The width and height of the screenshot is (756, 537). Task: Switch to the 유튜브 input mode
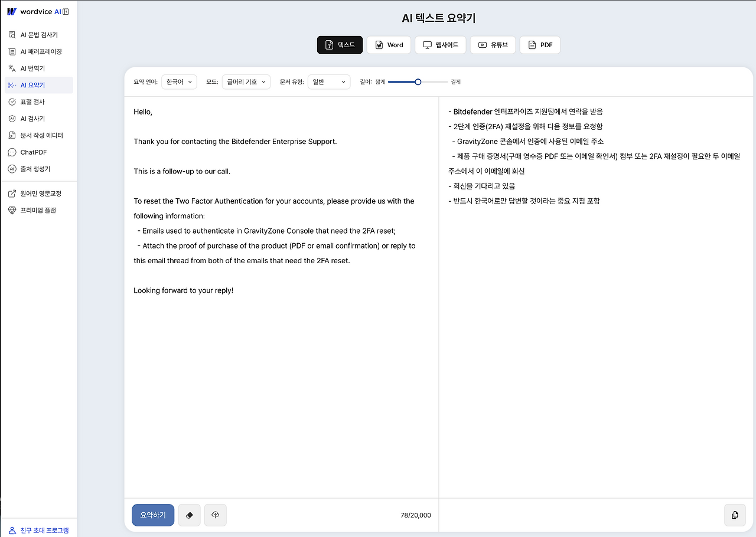point(493,44)
